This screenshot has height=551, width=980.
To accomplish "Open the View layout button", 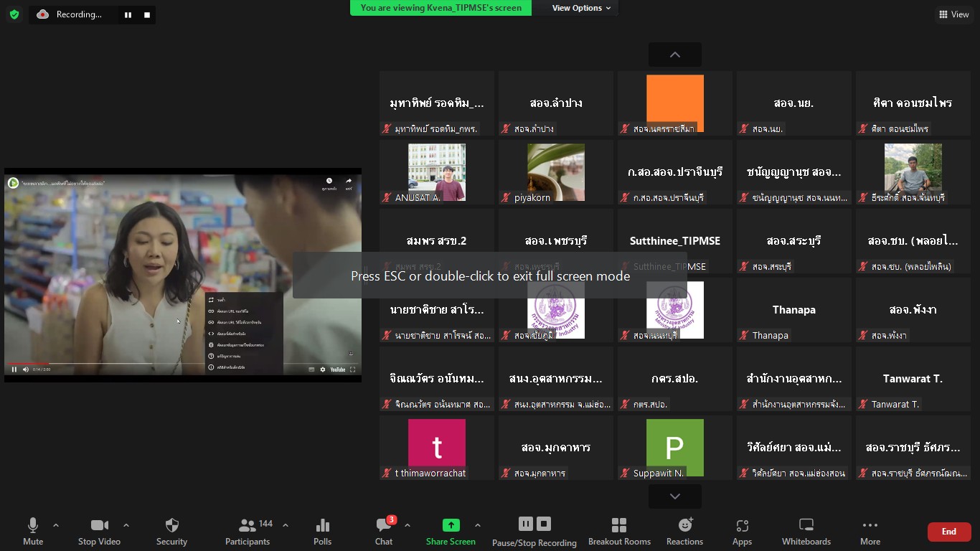I will pyautogui.click(x=954, y=14).
